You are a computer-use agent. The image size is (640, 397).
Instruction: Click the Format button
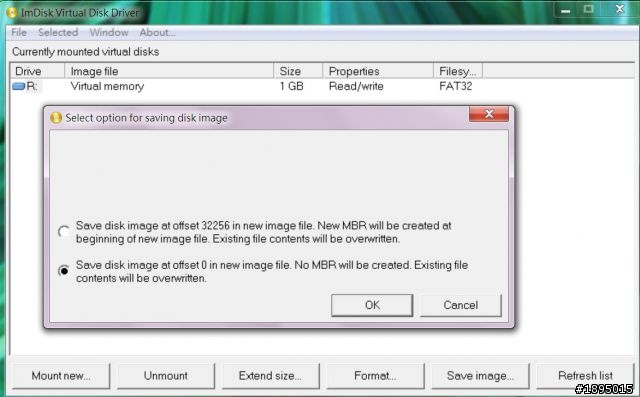pyautogui.click(x=375, y=376)
